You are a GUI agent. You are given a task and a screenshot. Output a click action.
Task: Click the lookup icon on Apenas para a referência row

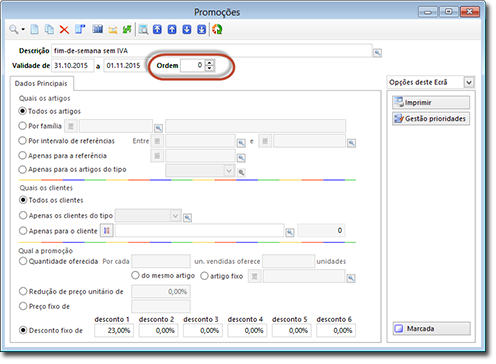click(x=241, y=157)
